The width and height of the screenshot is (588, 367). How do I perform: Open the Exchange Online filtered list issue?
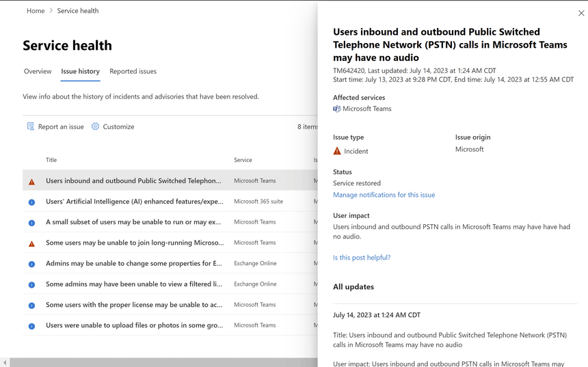[133, 284]
